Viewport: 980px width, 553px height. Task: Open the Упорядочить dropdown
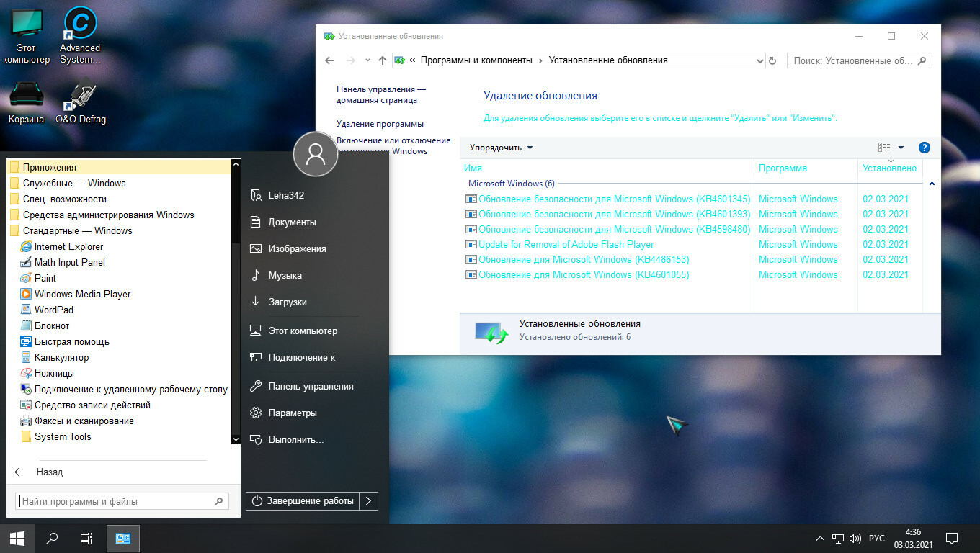click(501, 148)
